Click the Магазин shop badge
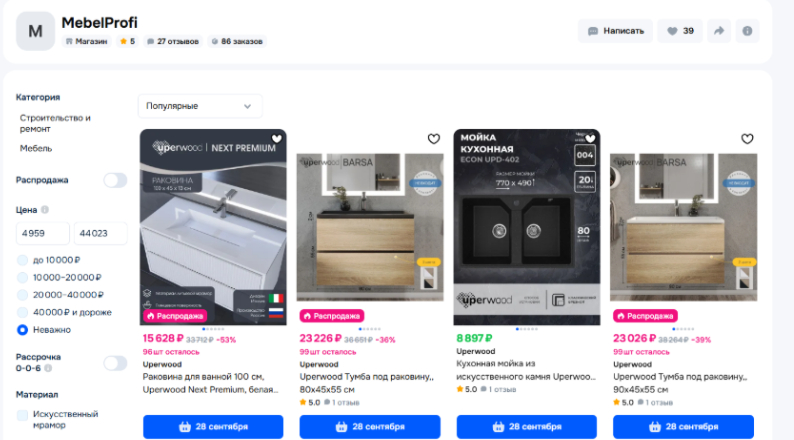Screen dimensions: 794x440 pos(87,42)
